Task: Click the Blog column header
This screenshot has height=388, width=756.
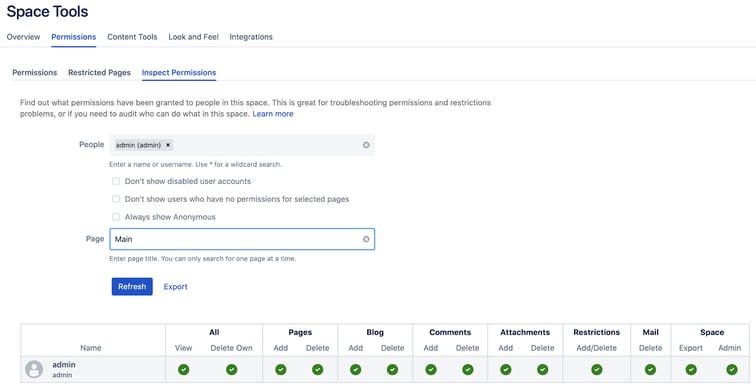Action: (x=375, y=333)
